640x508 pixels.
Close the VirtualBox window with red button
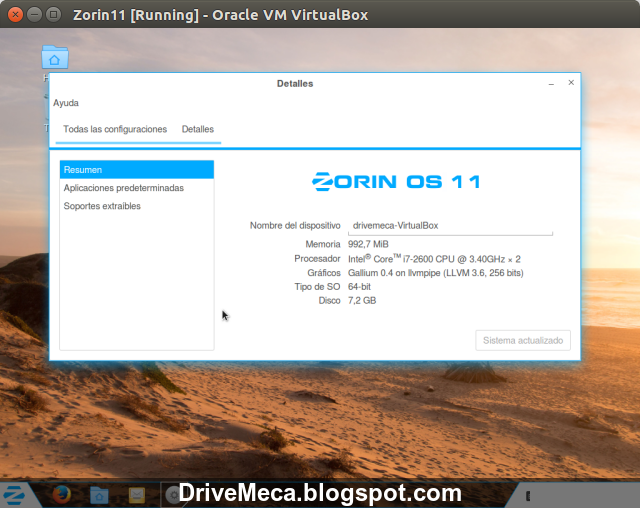[x=15, y=15]
